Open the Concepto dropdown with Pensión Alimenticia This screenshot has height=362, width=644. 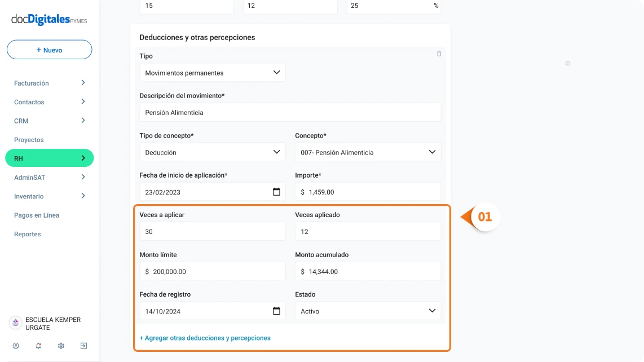click(x=368, y=152)
